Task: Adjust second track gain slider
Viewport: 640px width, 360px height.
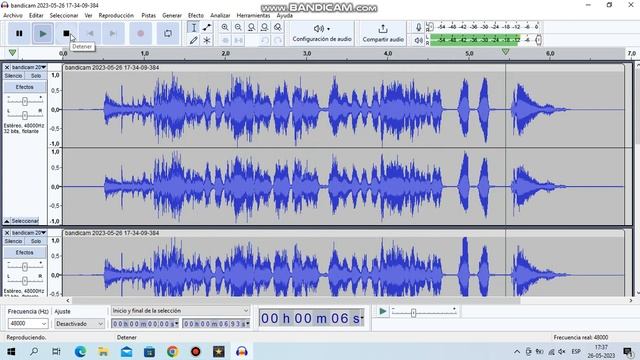Action: [x=24, y=267]
